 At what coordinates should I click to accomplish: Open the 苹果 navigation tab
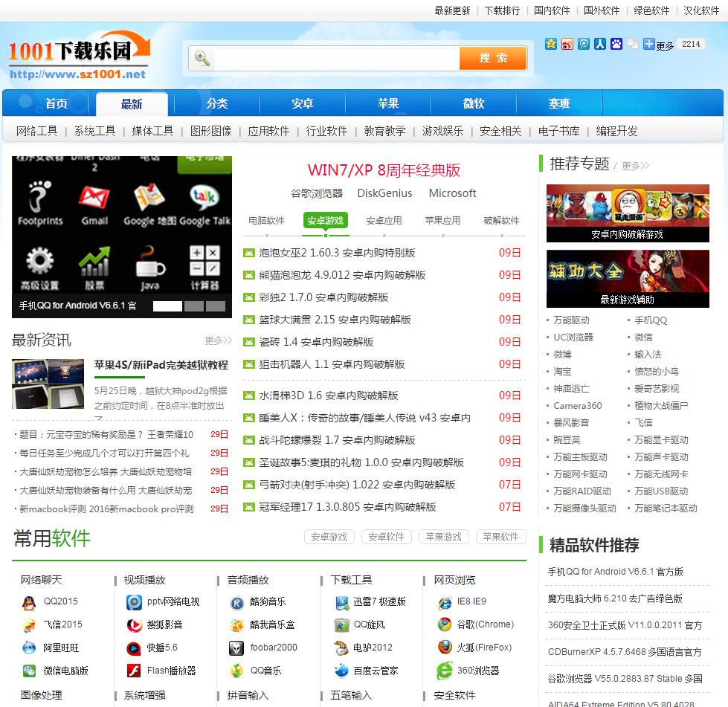(x=387, y=103)
